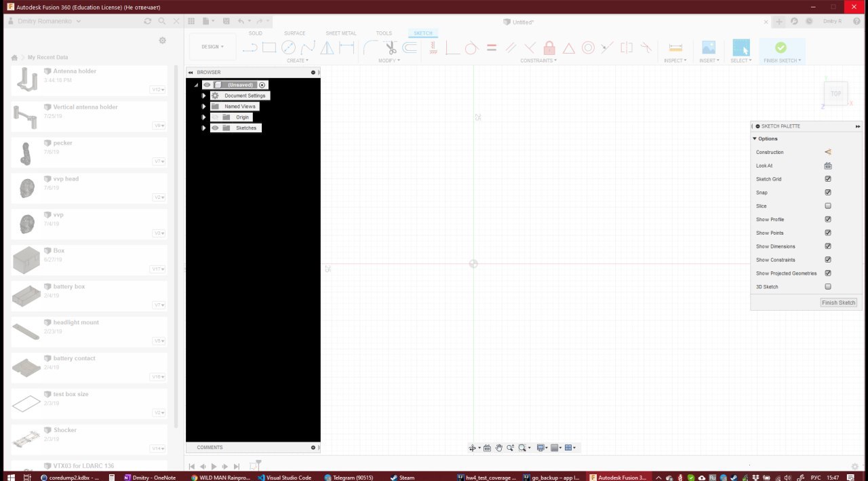The height and width of the screenshot is (481, 868).
Task: Open the INSPECT dropdown menu
Action: (x=675, y=60)
